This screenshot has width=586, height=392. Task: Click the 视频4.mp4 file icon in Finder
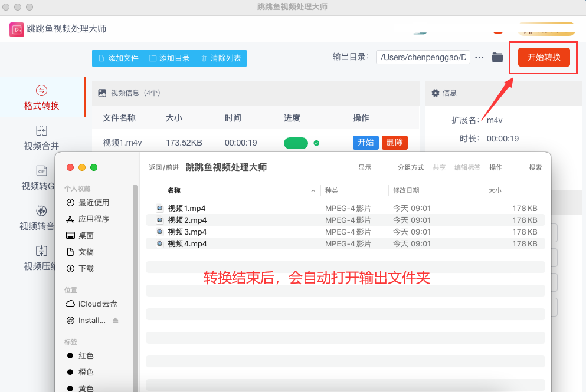[159, 244]
